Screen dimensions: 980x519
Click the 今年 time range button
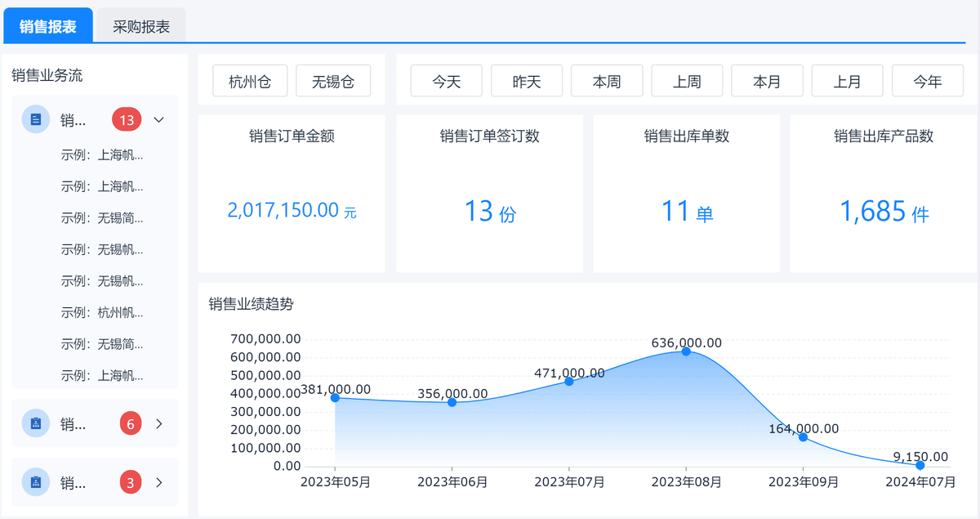tap(928, 80)
